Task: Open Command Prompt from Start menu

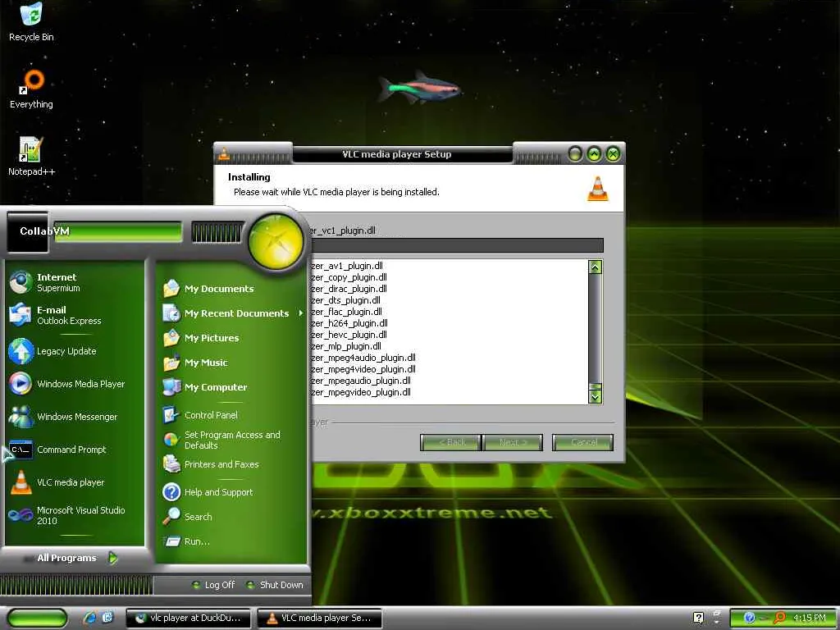Action: tap(75, 450)
